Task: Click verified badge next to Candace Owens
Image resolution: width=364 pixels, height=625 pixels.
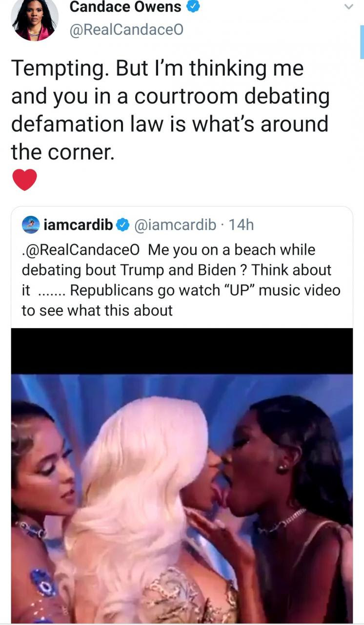Action: pos(193,8)
